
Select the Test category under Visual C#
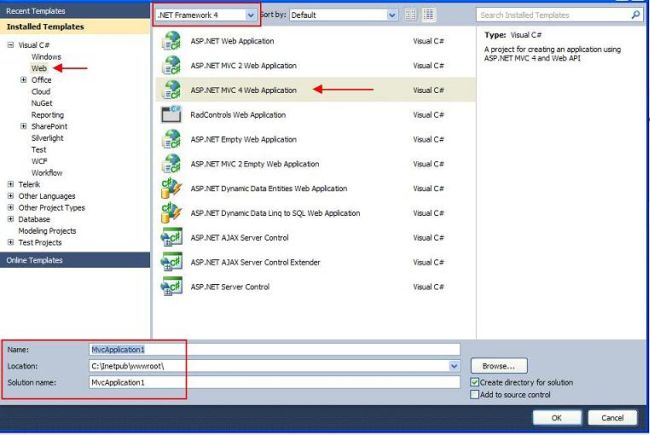coord(39,149)
